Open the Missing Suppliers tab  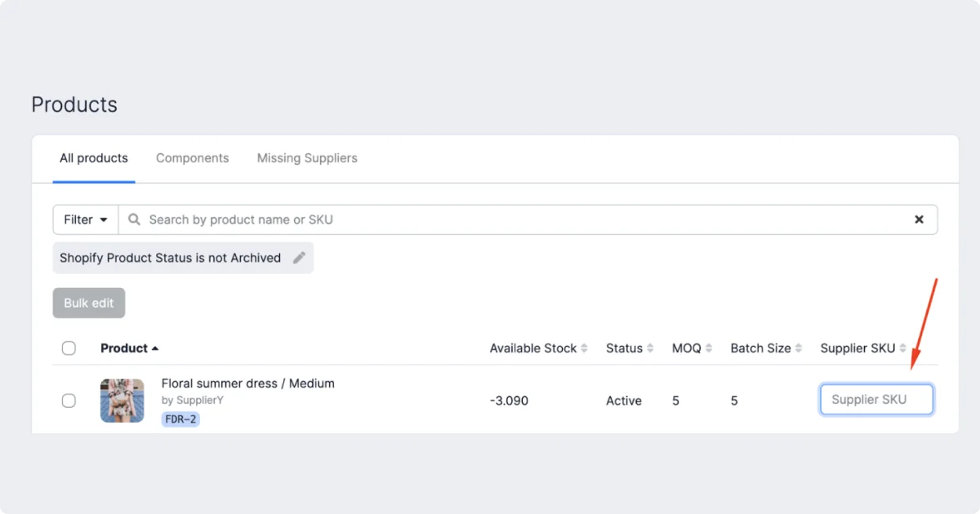307,158
